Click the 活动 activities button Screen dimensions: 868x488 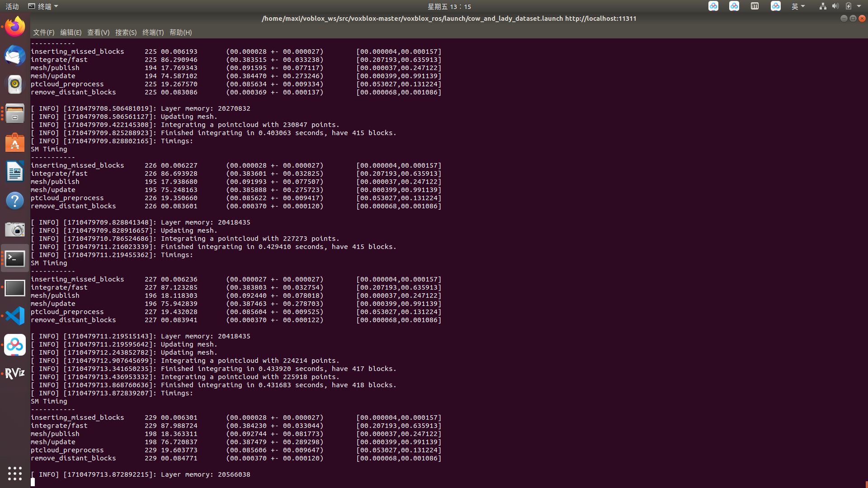point(12,6)
